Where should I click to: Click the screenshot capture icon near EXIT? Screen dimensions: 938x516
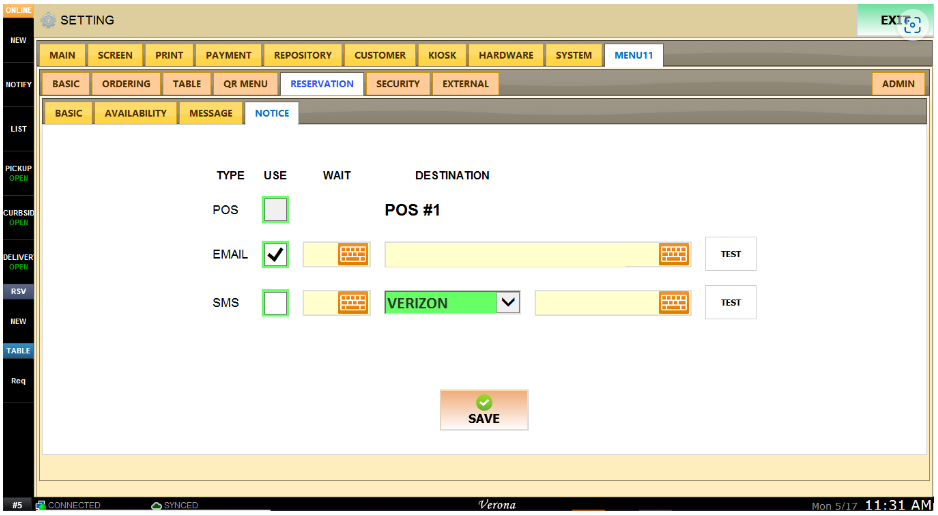tap(911, 25)
